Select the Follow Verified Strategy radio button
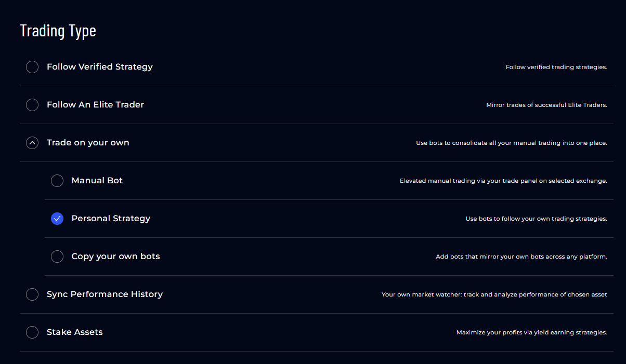Screen dimensions: 626x364 coord(32,67)
